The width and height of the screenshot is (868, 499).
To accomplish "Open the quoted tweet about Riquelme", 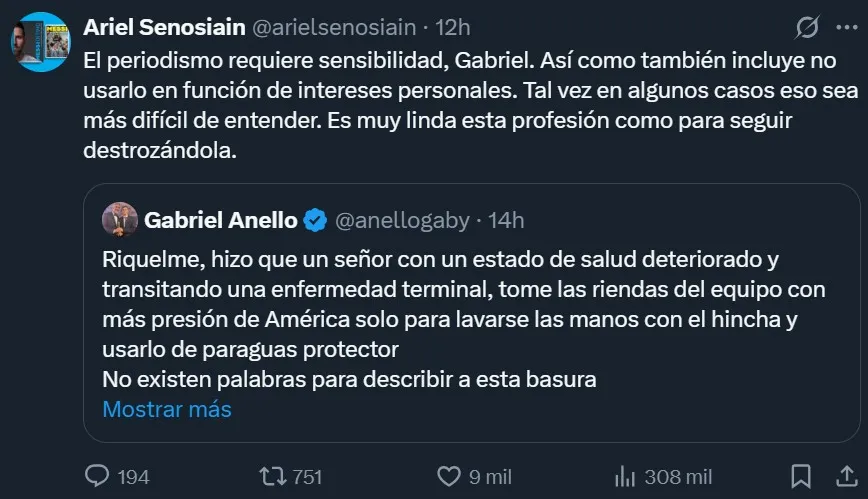I will 470,320.
